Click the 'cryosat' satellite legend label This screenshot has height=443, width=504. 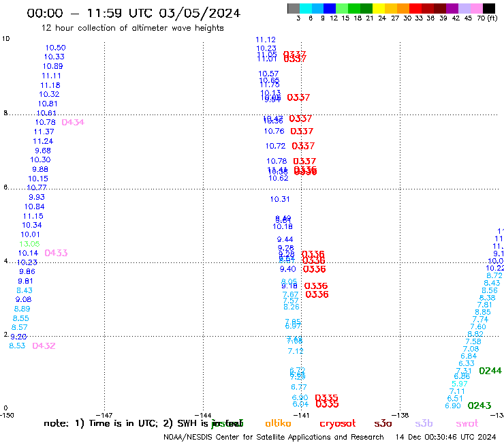[338, 424]
